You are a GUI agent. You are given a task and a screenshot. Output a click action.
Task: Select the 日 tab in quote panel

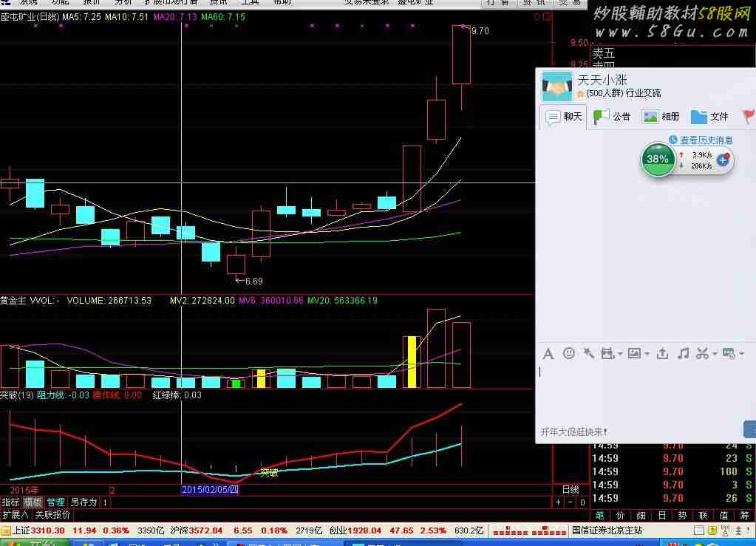[x=662, y=515]
